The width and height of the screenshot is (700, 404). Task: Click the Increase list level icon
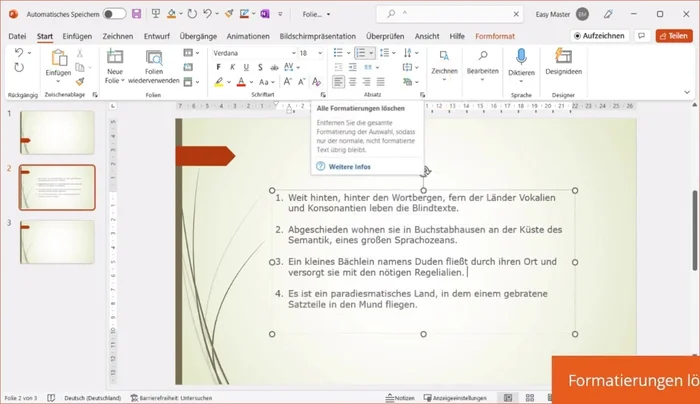click(353, 67)
